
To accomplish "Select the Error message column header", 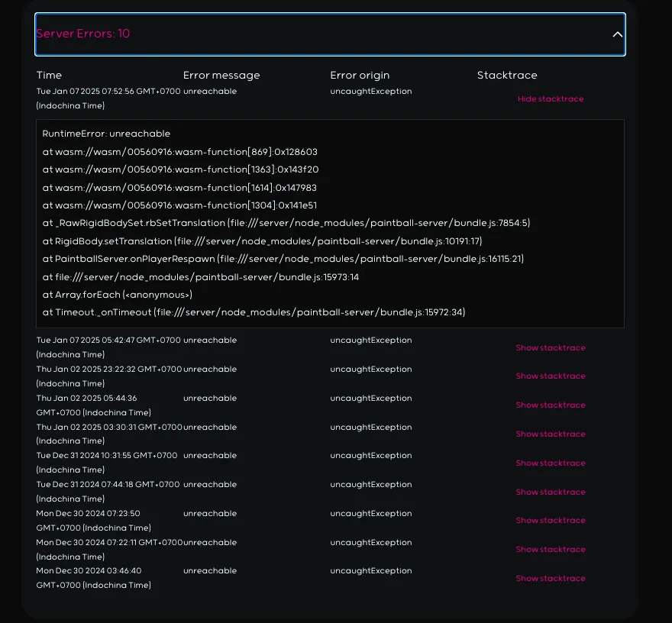I will tap(221, 75).
